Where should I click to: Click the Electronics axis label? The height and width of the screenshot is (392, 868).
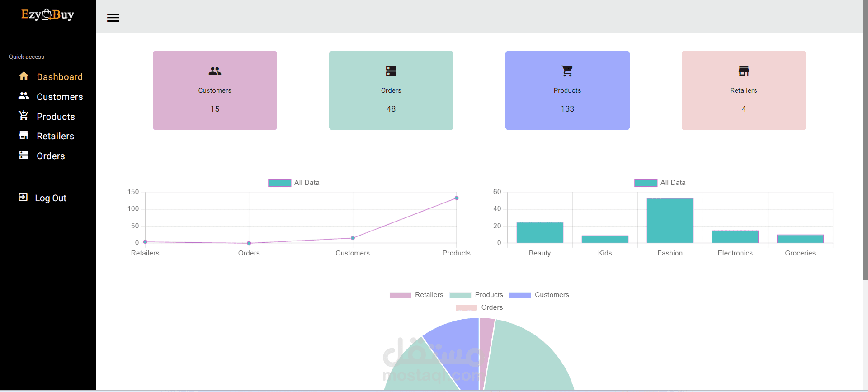click(x=735, y=253)
